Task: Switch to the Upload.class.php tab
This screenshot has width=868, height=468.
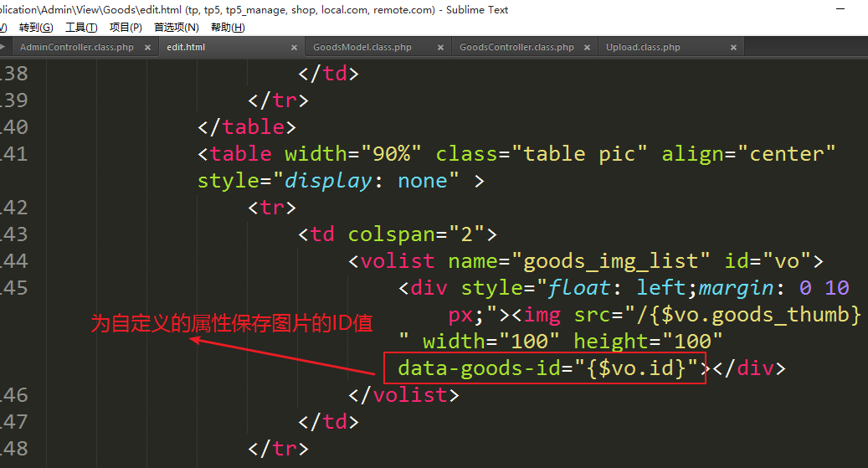Action: pos(643,48)
